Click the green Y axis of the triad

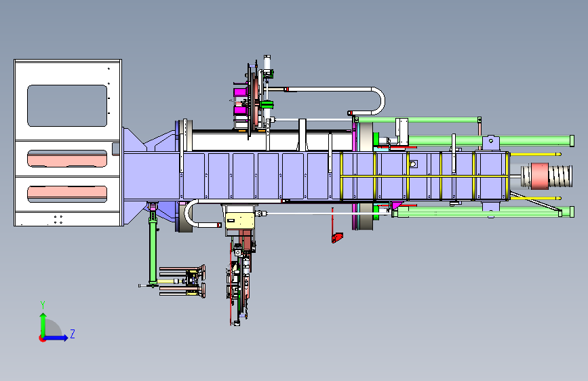tap(43, 325)
